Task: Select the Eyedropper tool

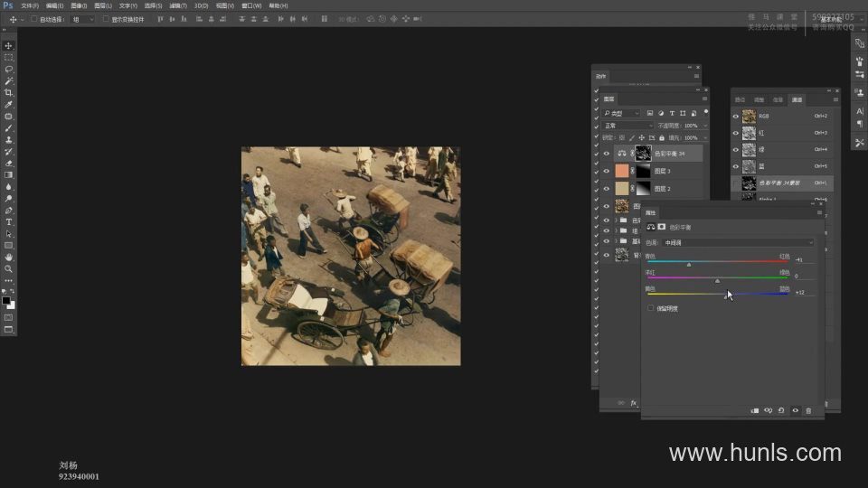Action: (9, 104)
